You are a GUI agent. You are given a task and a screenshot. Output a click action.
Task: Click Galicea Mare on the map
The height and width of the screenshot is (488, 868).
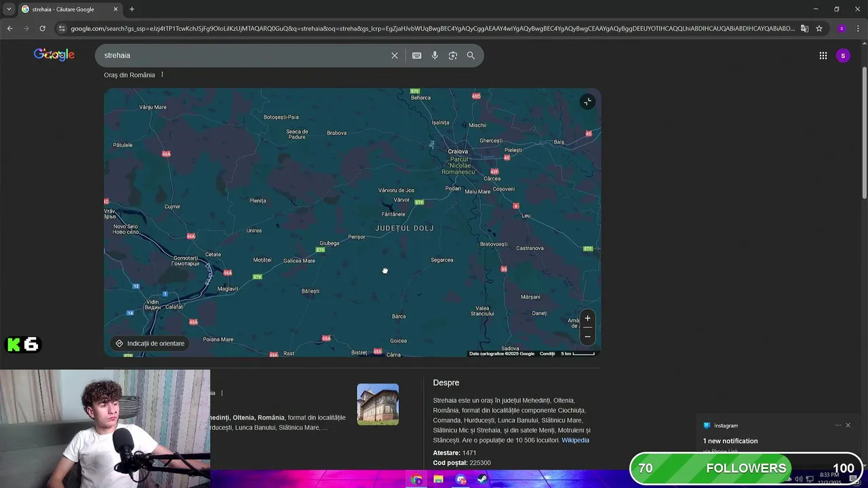(x=299, y=261)
